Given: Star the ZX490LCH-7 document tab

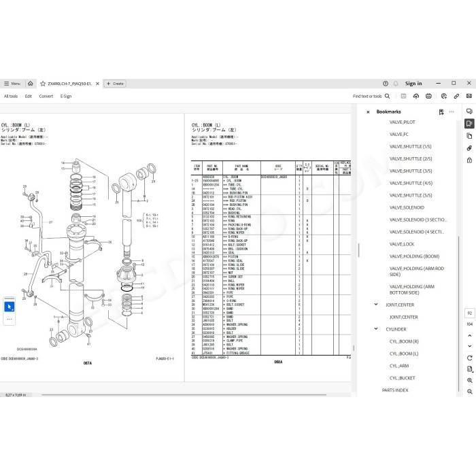Looking at the screenshot, I should (x=43, y=84).
